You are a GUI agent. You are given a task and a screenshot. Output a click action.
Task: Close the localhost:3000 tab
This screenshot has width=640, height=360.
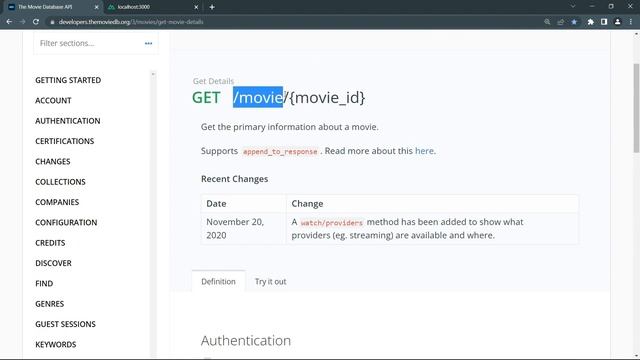pyautogui.click(x=196, y=7)
